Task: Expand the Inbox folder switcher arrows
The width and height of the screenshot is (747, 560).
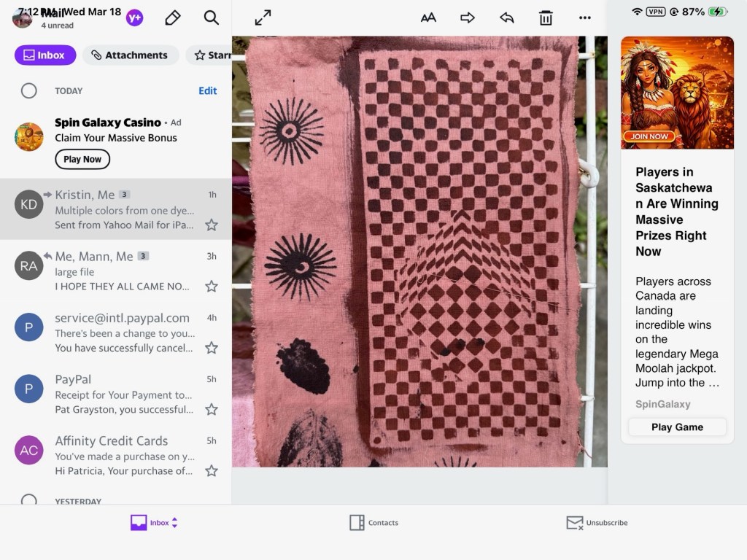Action: 175,523
